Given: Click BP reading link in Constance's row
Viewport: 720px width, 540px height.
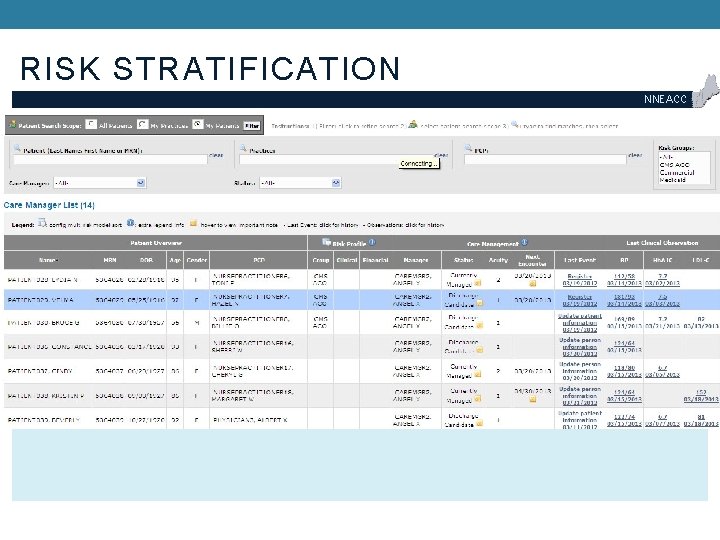Looking at the screenshot, I should pyautogui.click(x=624, y=347).
